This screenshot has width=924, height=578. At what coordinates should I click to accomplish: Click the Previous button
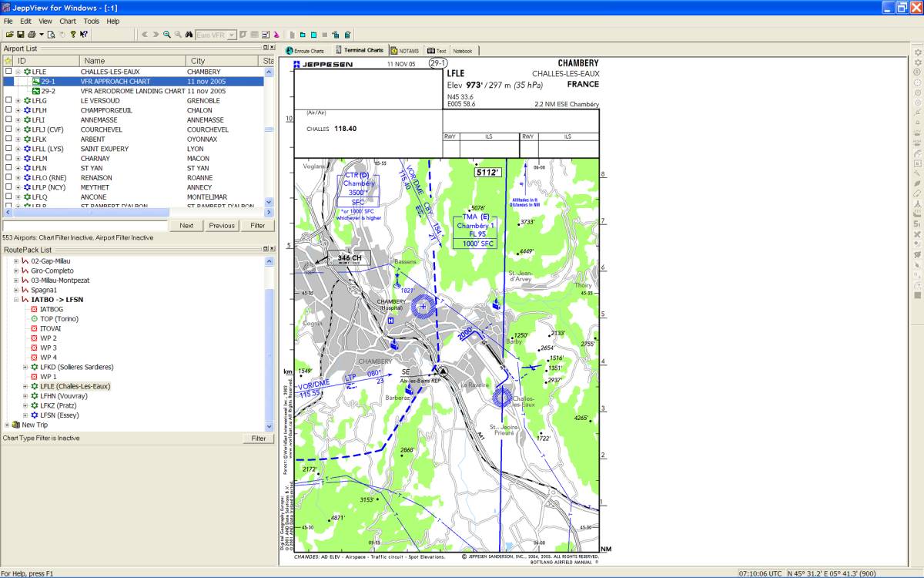click(x=222, y=226)
